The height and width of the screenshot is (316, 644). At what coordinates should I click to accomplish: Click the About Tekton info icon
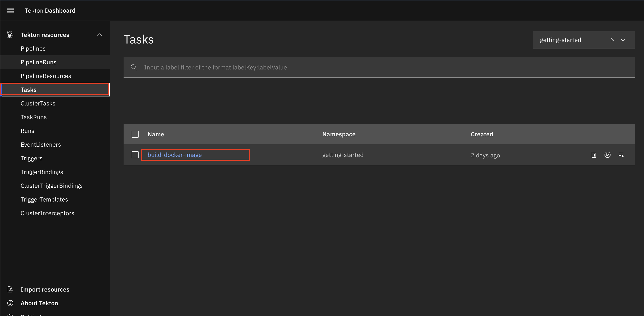click(x=10, y=303)
